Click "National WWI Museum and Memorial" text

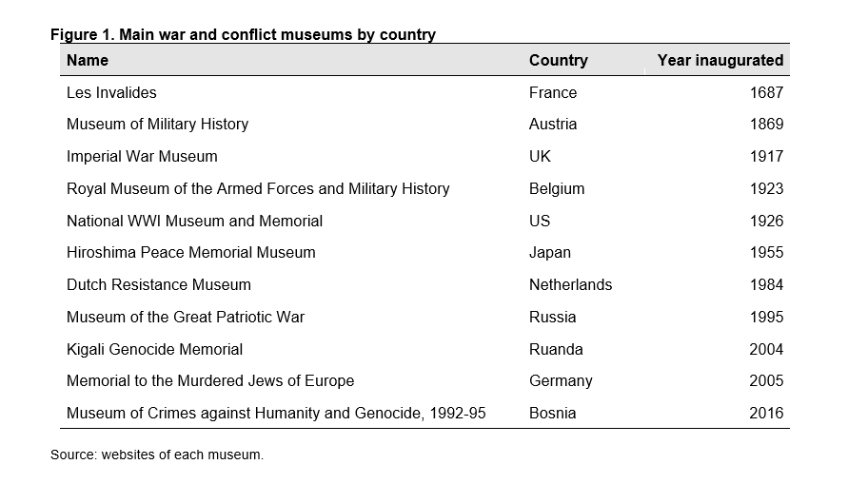(194, 221)
